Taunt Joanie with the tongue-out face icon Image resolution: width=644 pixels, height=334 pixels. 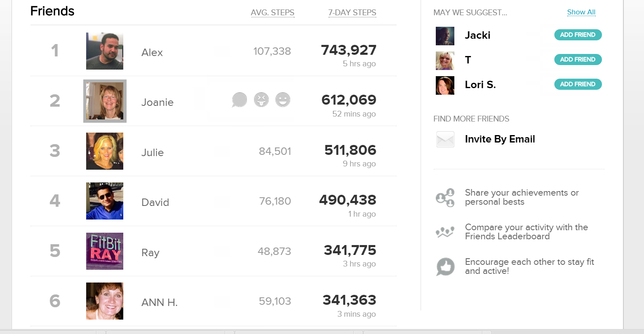tap(261, 100)
